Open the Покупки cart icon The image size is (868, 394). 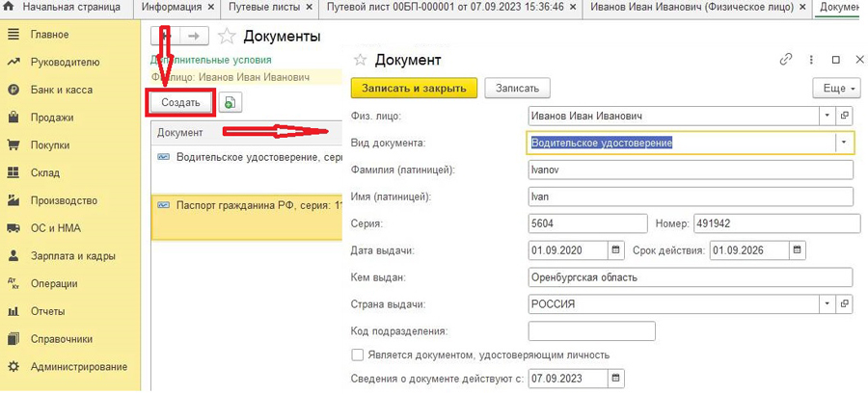tap(14, 145)
